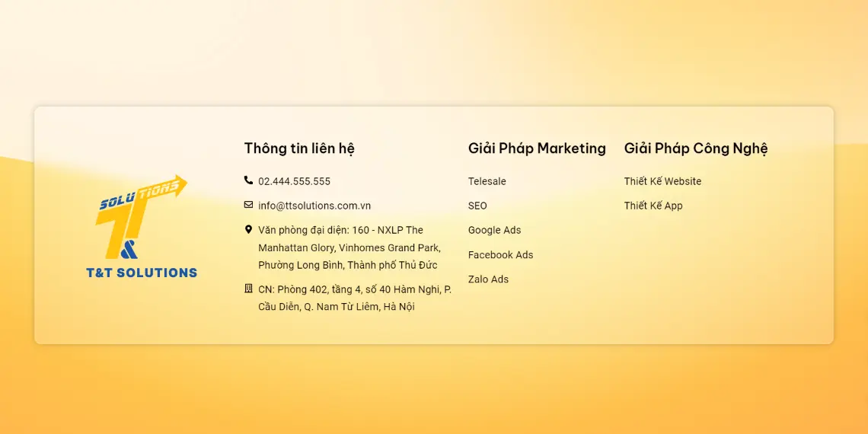Click the building icon beside the CN address

(248, 289)
